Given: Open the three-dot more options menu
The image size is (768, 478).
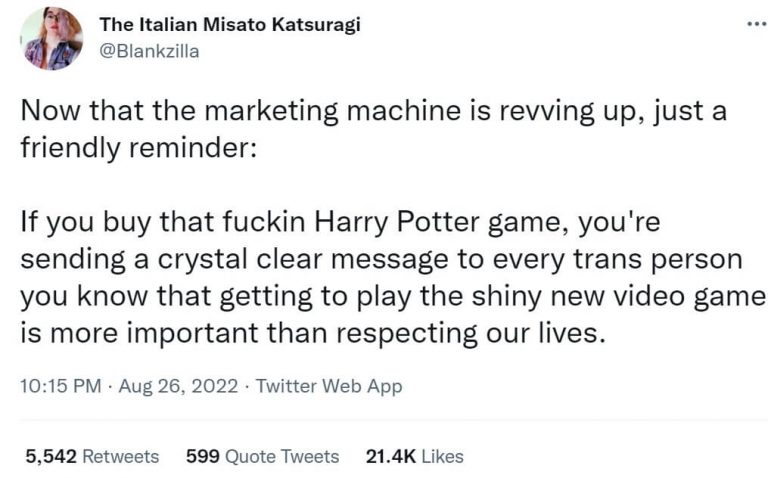Looking at the screenshot, I should [743, 24].
